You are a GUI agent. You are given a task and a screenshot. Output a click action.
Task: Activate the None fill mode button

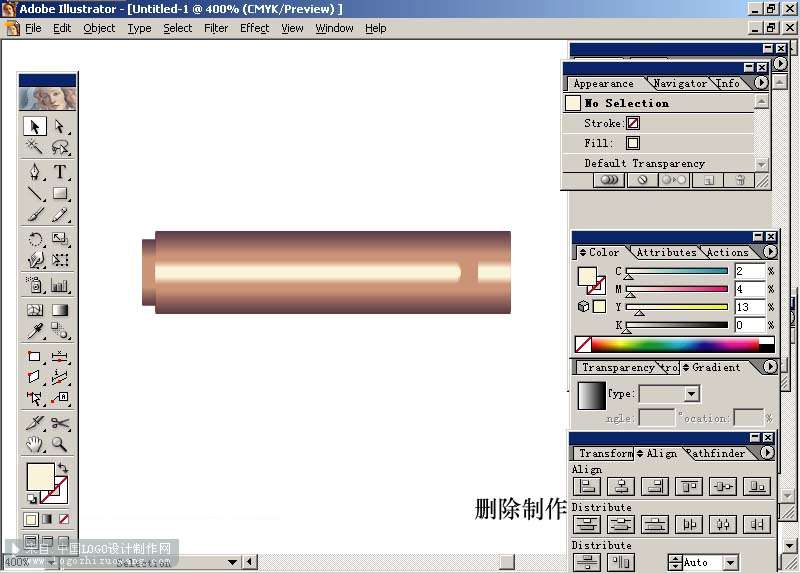(x=64, y=519)
